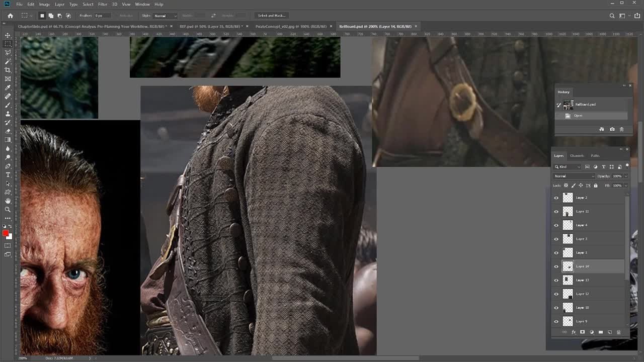Hide Layer 13 with its eye icon

(x=556, y=280)
